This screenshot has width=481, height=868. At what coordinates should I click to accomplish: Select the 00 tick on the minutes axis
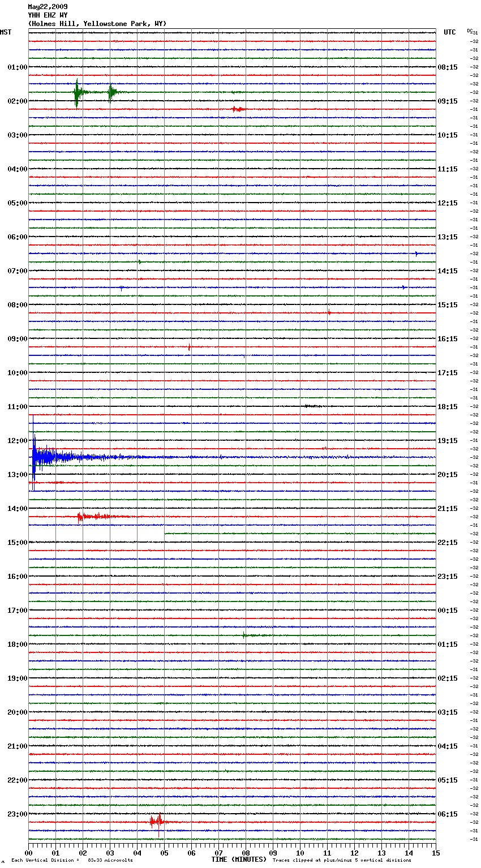tap(28, 853)
